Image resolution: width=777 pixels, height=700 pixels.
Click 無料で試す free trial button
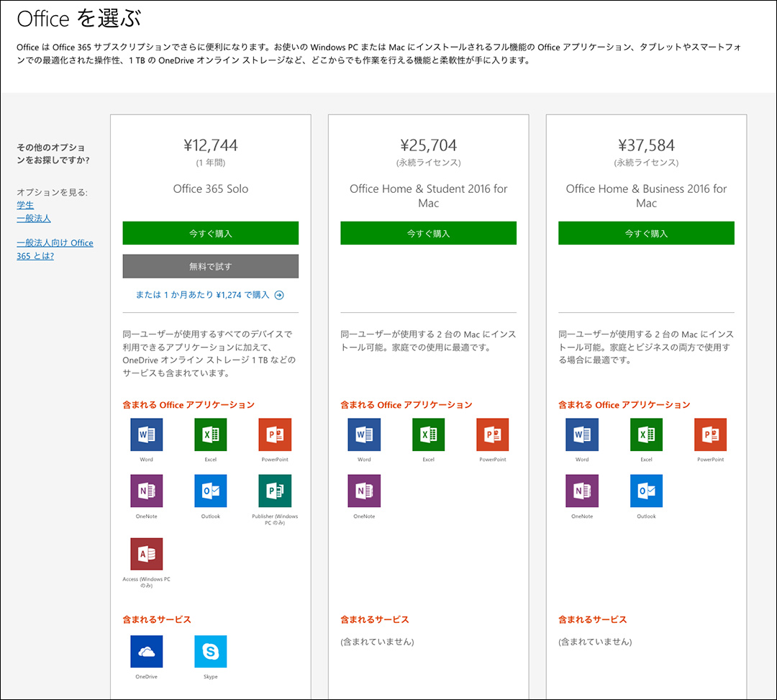[x=211, y=266]
